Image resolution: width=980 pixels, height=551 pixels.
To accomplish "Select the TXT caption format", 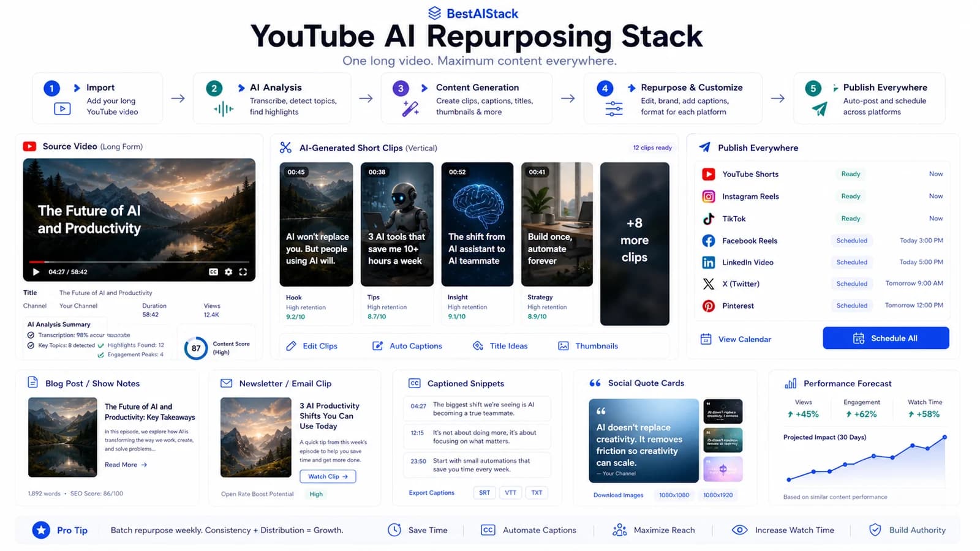I will (x=537, y=493).
